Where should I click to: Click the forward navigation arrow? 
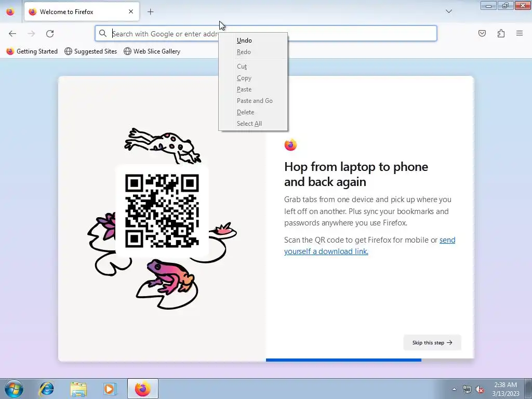click(x=31, y=33)
